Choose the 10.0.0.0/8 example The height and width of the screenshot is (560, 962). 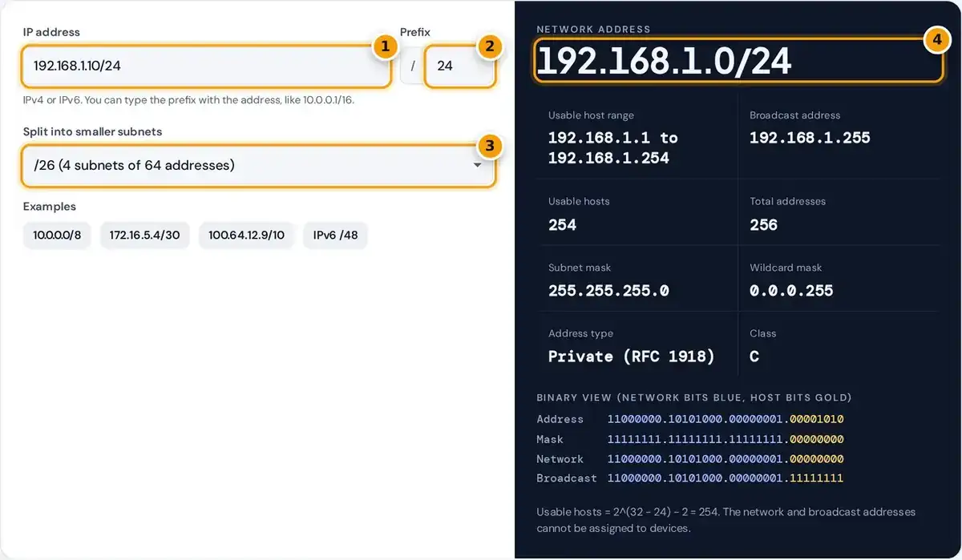click(57, 236)
